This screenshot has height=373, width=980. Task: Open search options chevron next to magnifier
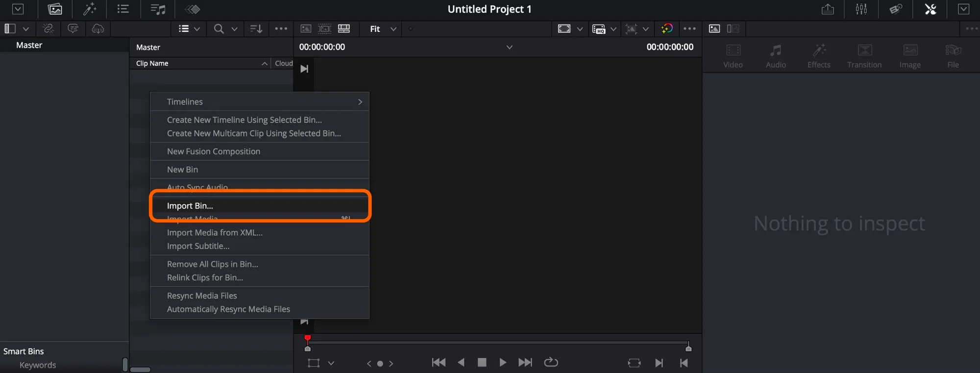pyautogui.click(x=234, y=29)
